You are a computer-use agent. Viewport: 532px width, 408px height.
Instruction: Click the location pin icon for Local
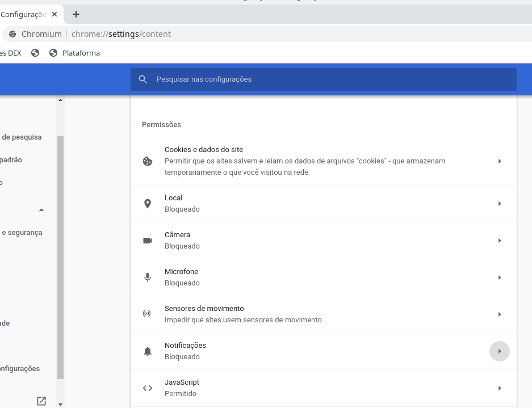coord(148,204)
